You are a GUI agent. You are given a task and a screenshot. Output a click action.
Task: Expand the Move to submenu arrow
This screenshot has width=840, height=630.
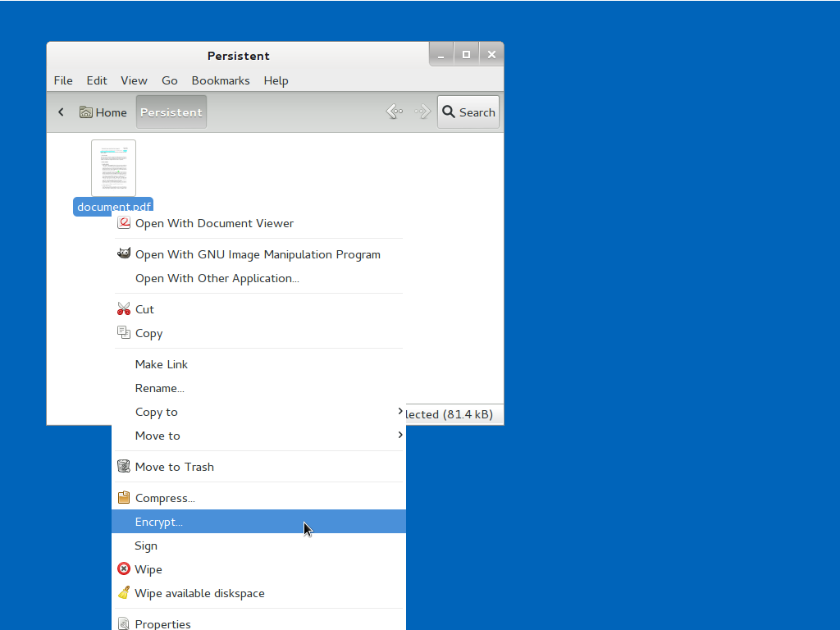tap(399, 436)
